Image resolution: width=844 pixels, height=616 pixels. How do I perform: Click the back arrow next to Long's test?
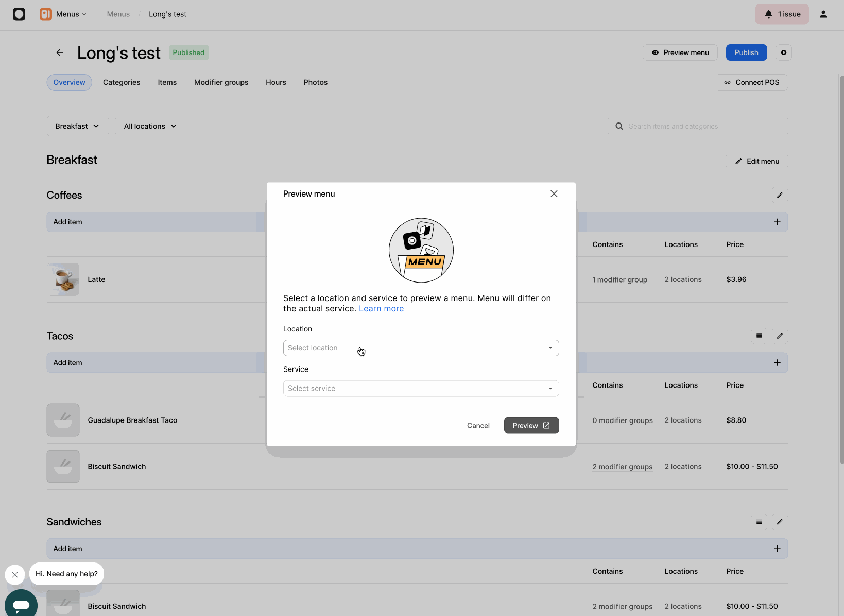pyautogui.click(x=60, y=52)
